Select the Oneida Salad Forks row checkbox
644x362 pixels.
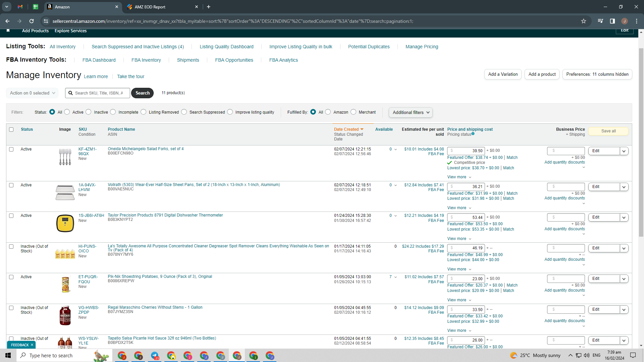tap(11, 149)
